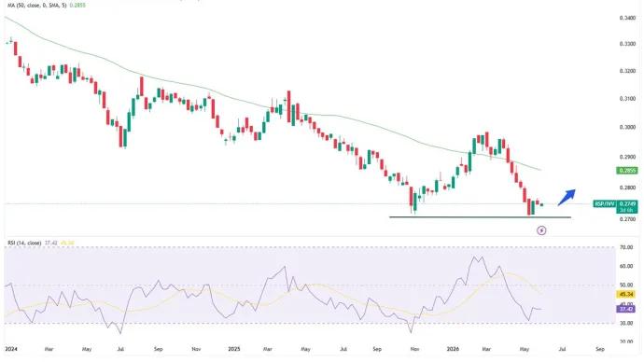Click the 2024 label on time axis

[10, 349]
